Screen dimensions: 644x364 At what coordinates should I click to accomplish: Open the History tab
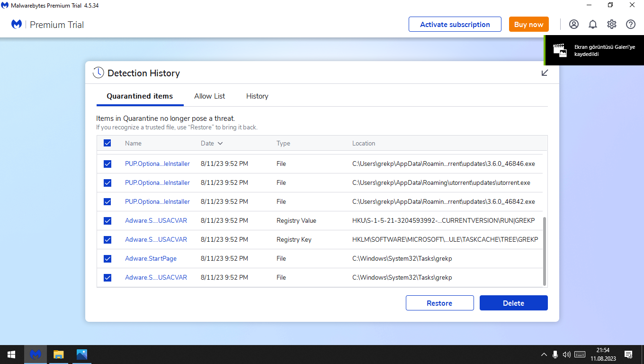(x=257, y=96)
